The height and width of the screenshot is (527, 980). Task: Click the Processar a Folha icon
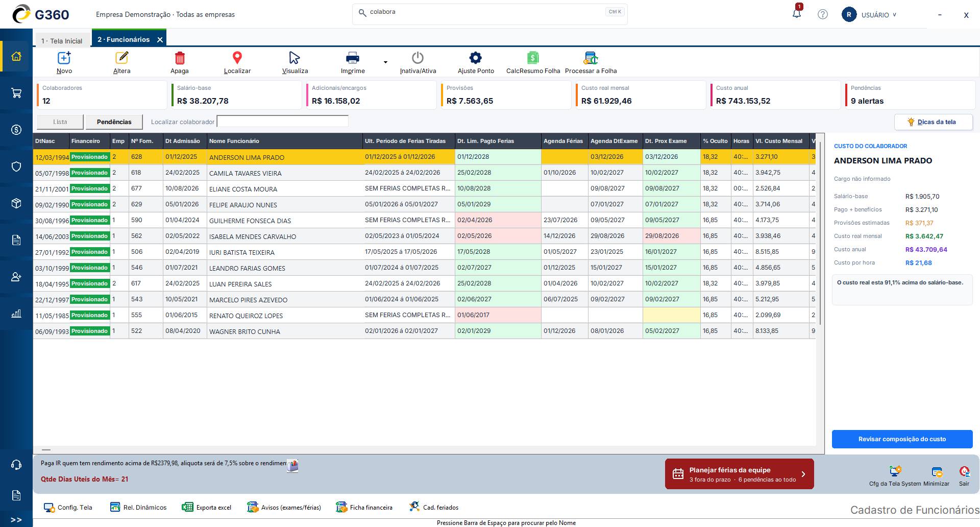pos(591,58)
